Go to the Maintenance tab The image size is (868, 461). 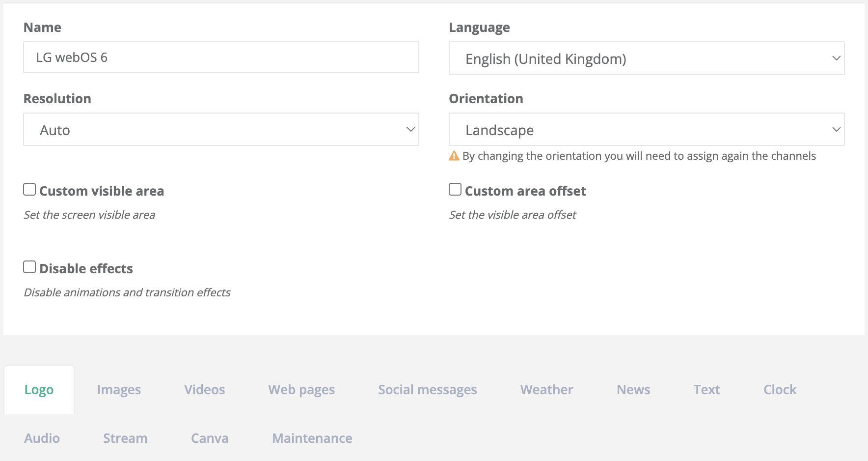(312, 438)
